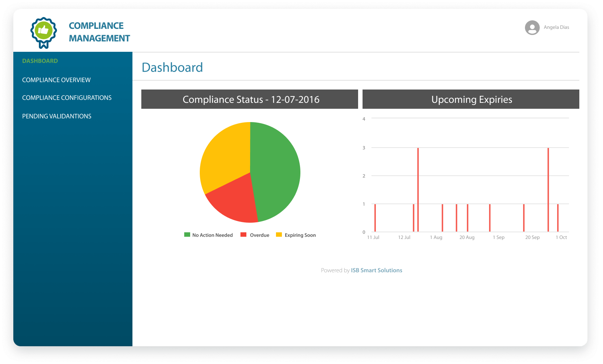Image resolution: width=603 pixels, height=364 pixels.
Task: Click the red Overdue legend swatch
Action: coord(243,235)
